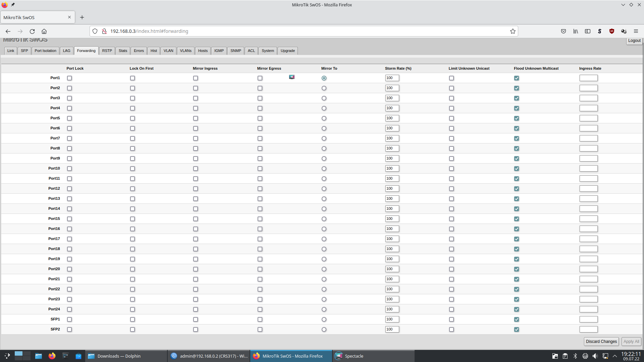Screen dimensions: 644x362
Task: Click the Discard Changes button
Action: pos(601,341)
